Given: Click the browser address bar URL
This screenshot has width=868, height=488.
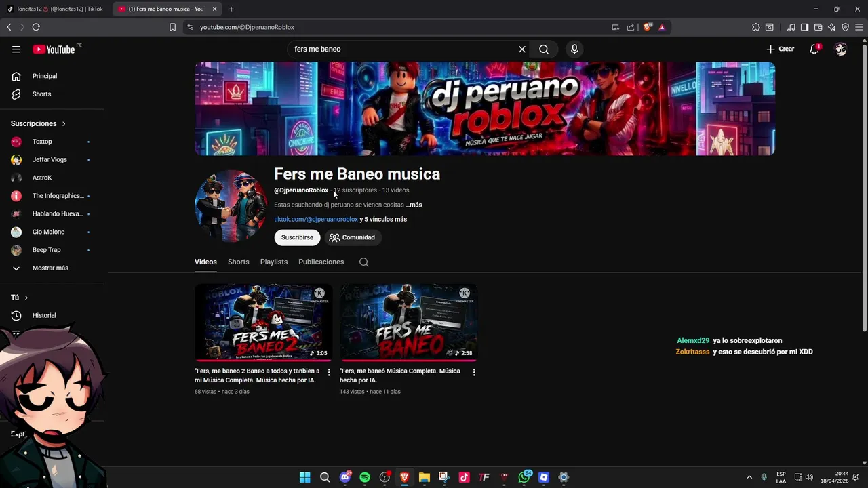Looking at the screenshot, I should pyautogui.click(x=247, y=27).
